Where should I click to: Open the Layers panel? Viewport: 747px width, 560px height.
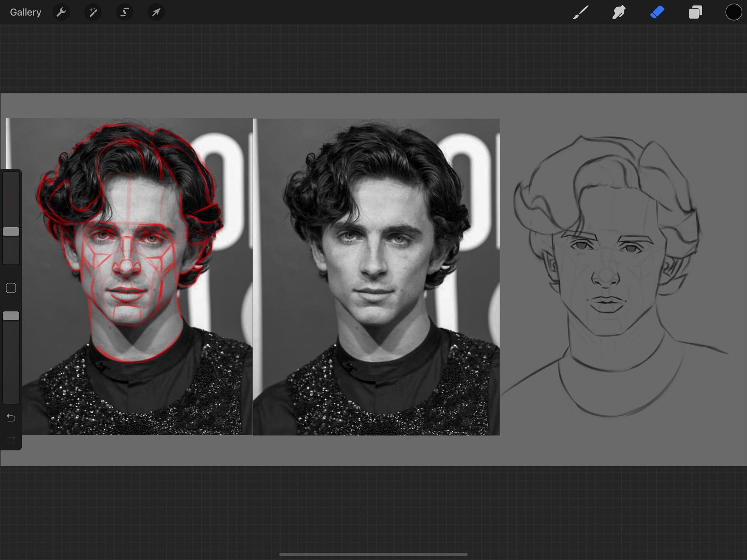[696, 12]
